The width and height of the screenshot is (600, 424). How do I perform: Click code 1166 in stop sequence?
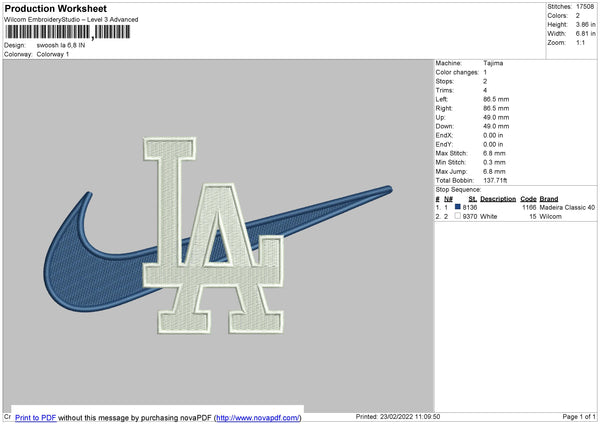tap(529, 207)
